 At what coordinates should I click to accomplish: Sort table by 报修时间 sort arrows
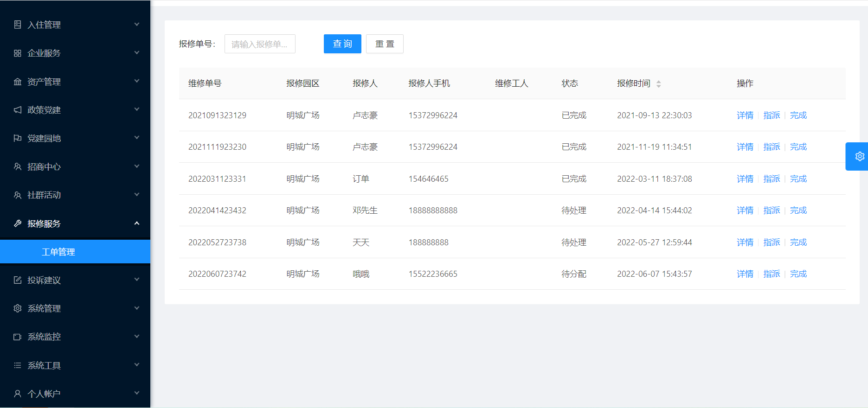(x=658, y=84)
